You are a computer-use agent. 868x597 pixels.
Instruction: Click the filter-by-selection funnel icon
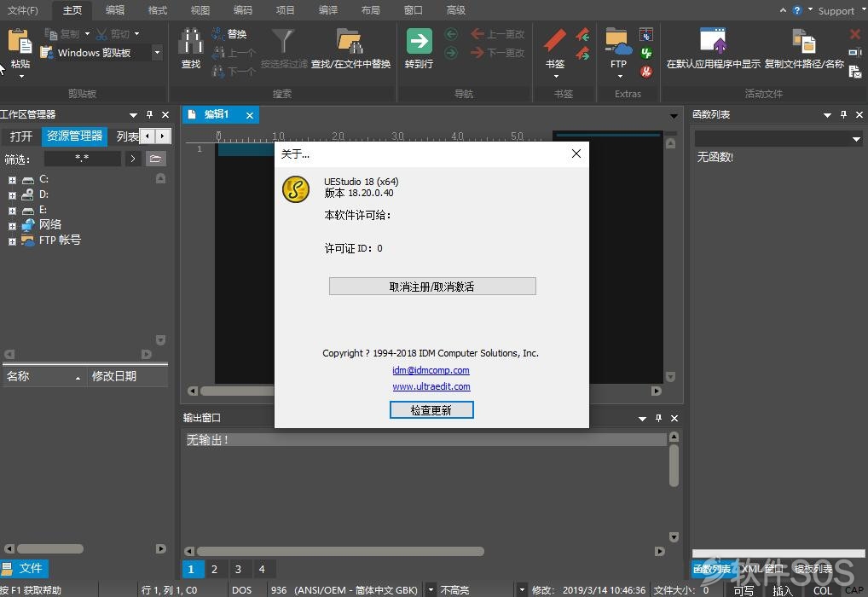pos(283,41)
